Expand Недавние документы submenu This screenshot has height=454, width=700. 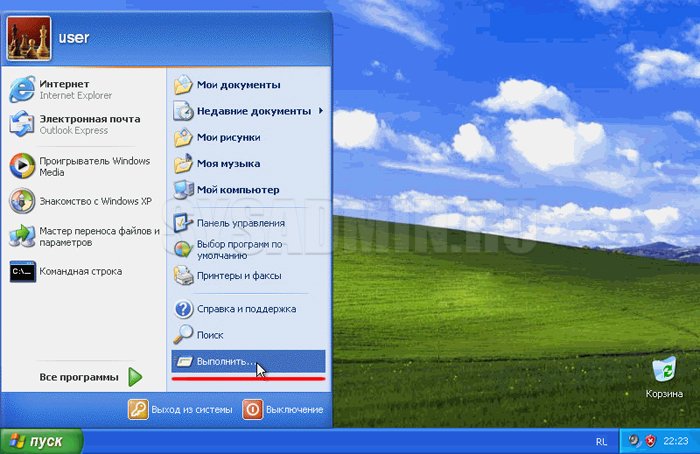pyautogui.click(x=253, y=111)
